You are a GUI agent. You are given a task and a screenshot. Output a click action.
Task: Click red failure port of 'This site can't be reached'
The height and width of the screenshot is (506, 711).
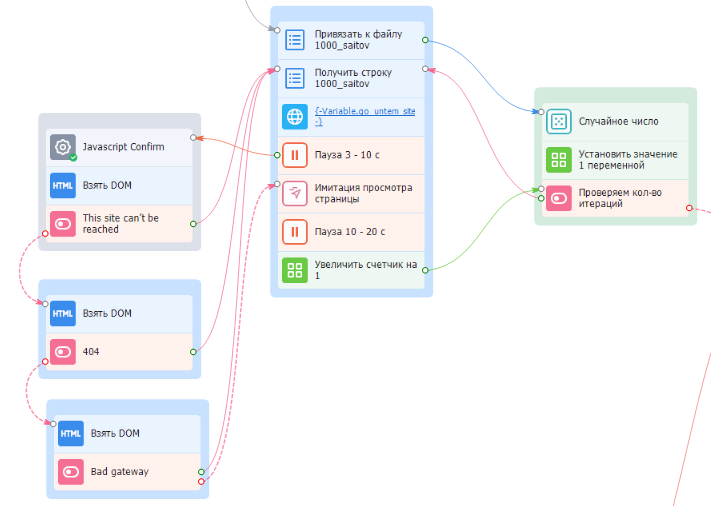tap(45, 234)
